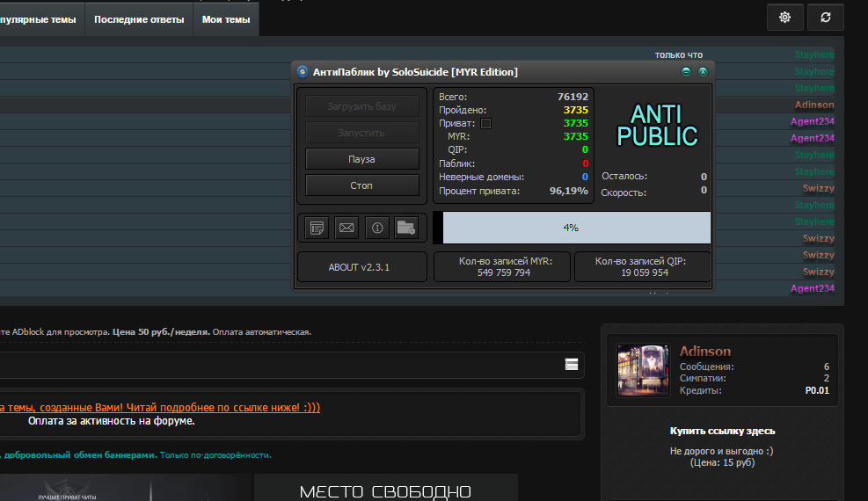868x501 pixels.
Task: Click the disabled Запустить button
Action: 361,133
